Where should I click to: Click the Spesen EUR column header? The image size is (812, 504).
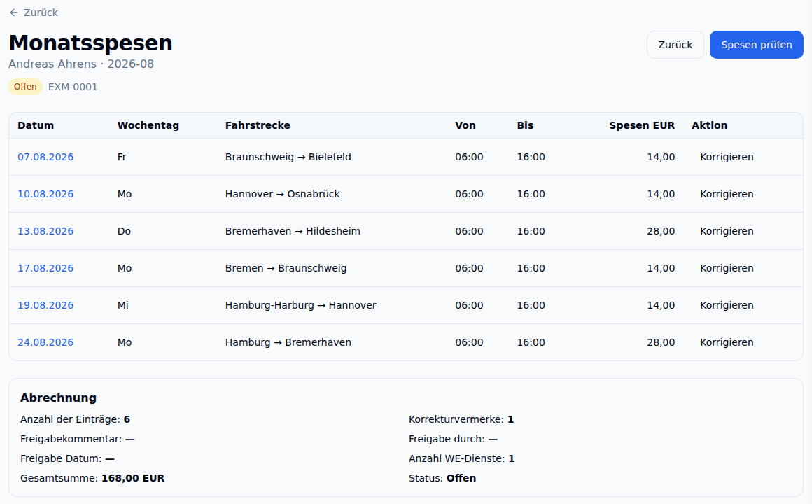(x=642, y=125)
